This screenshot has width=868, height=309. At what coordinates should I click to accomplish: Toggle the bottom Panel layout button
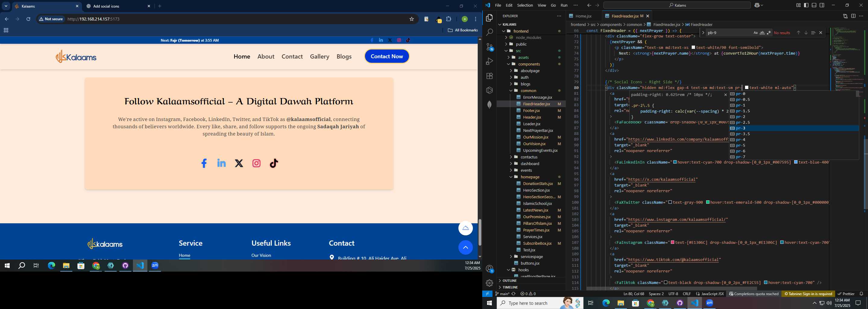coord(814,5)
